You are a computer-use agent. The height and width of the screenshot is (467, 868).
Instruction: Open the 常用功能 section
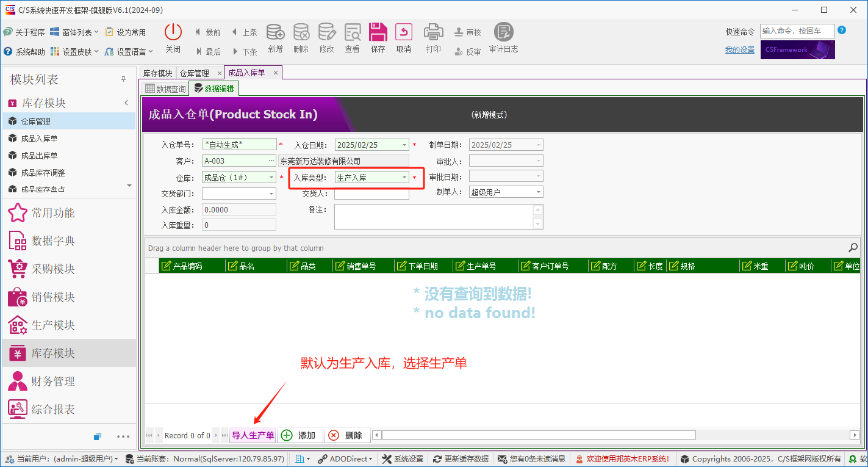(69, 213)
